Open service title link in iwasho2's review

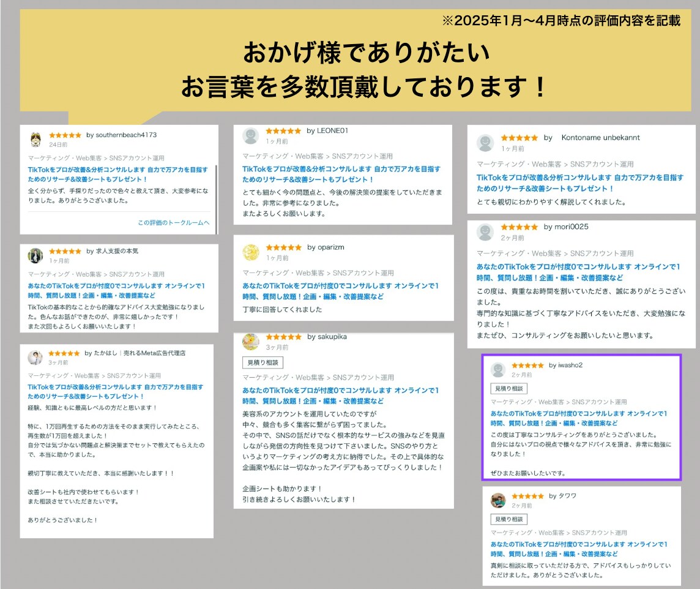(579, 418)
